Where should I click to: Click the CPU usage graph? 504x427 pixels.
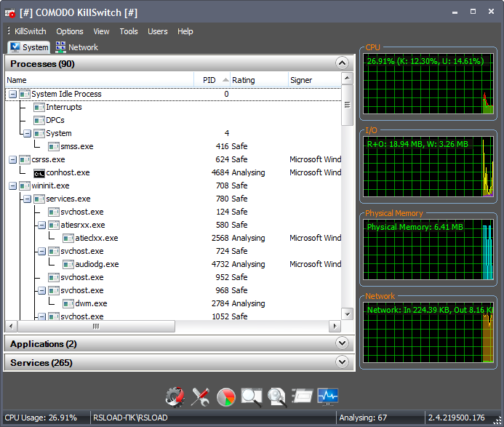coord(428,84)
